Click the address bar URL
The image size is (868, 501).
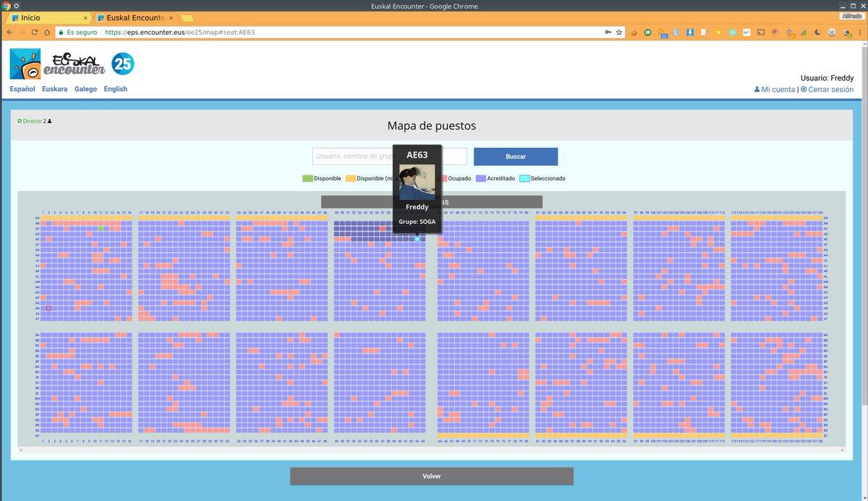coord(179,33)
